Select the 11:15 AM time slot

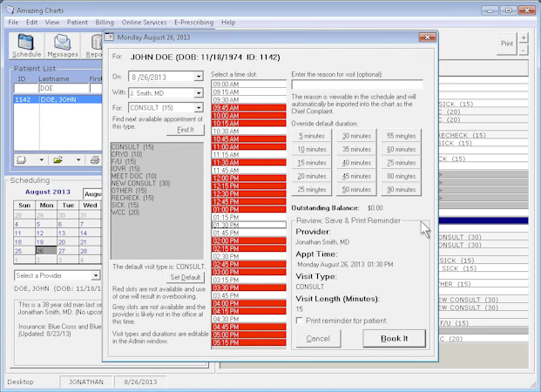coord(249,154)
